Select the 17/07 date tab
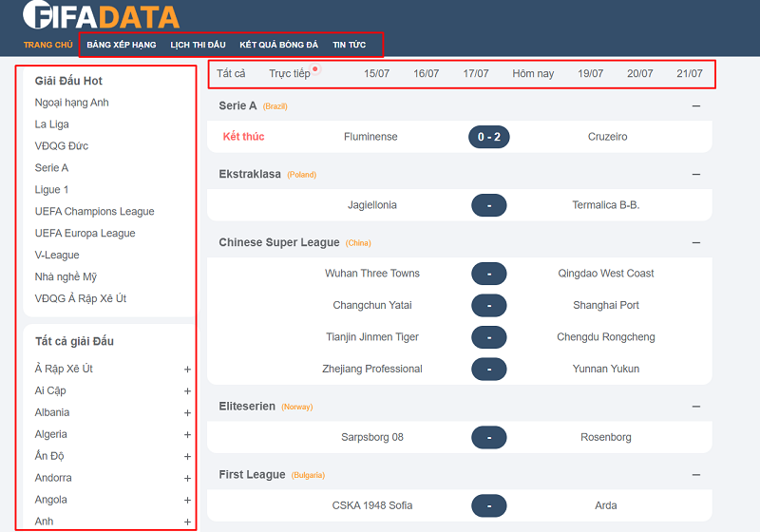 click(476, 74)
